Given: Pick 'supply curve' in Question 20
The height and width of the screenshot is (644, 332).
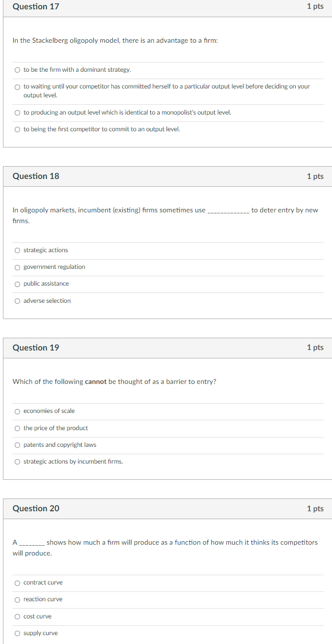Looking at the screenshot, I should 17,633.
